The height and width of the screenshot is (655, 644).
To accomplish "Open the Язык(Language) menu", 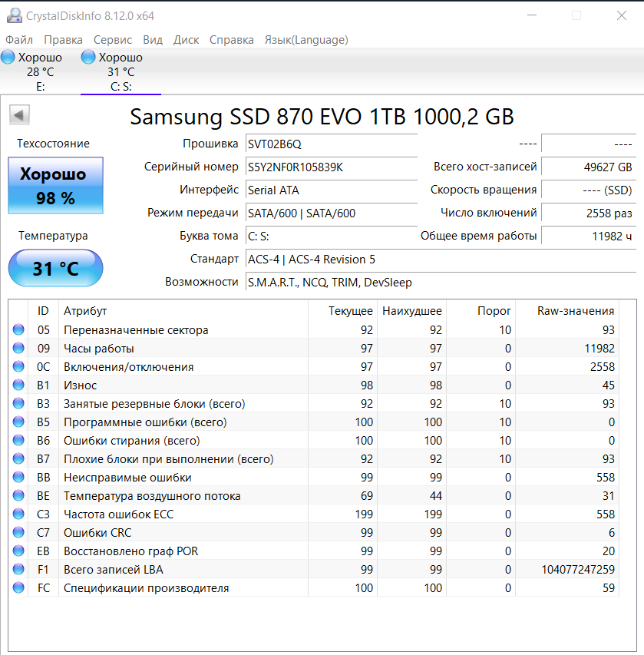I will (x=306, y=40).
